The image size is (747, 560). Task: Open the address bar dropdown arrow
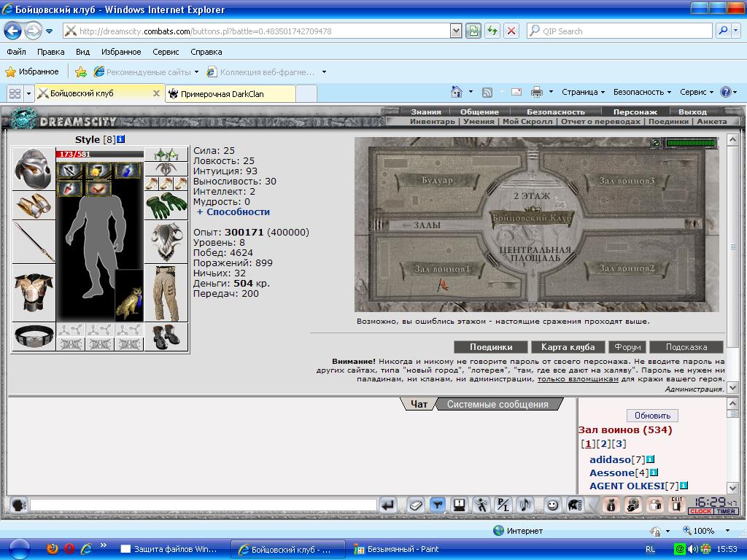tap(456, 31)
